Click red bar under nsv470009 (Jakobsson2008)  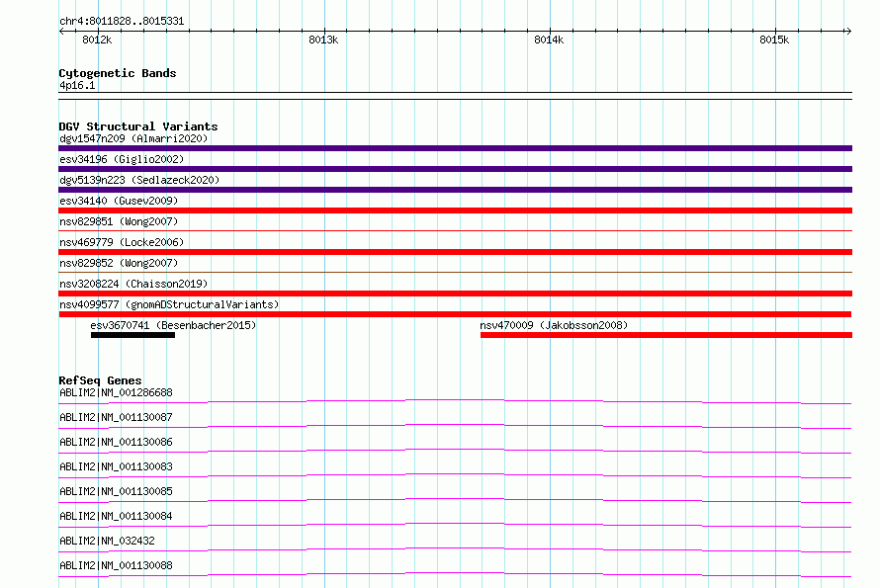coord(666,335)
